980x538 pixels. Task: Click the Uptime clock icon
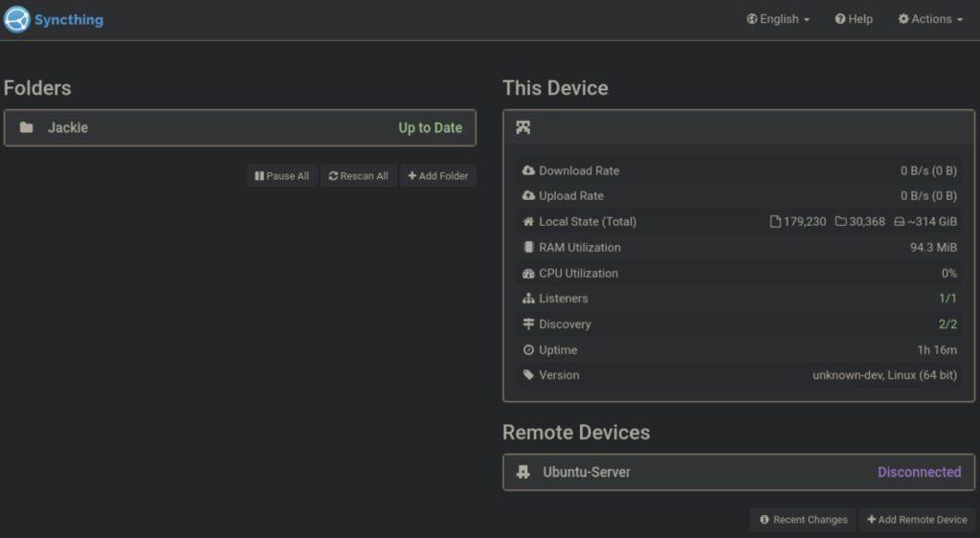[528, 350]
